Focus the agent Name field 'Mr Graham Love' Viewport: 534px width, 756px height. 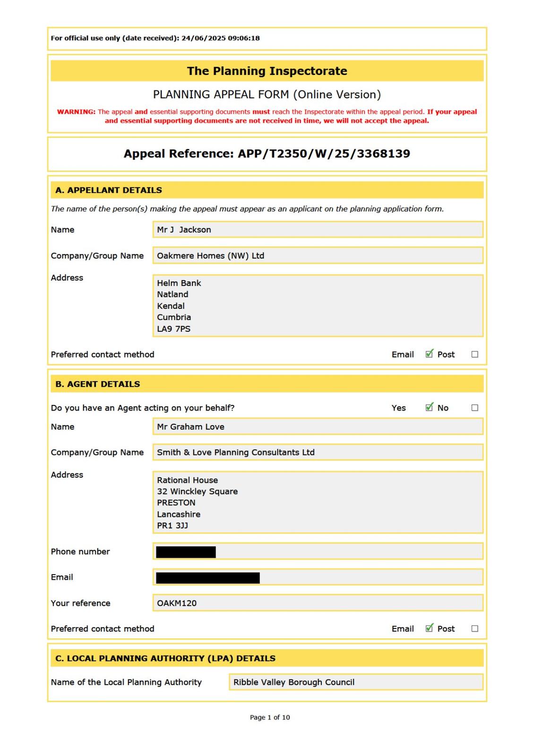pos(318,427)
